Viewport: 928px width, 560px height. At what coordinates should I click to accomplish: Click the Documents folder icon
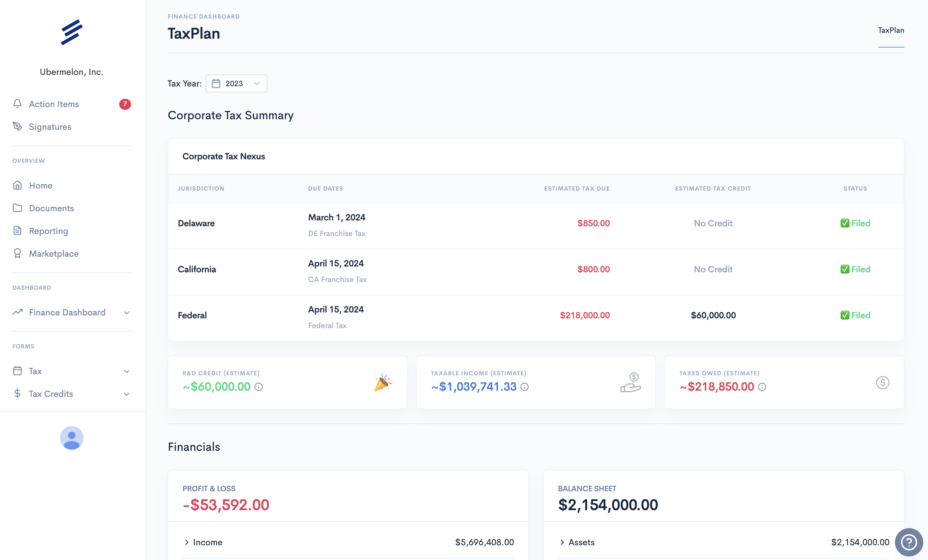17,208
